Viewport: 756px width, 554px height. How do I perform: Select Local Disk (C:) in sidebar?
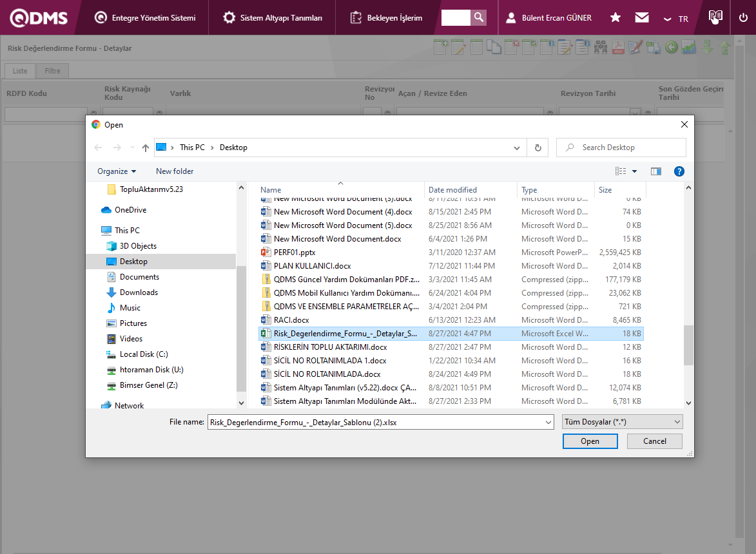144,354
